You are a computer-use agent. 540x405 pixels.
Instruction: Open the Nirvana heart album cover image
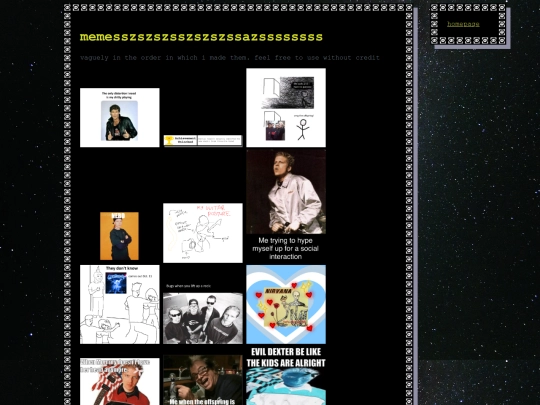coord(286,304)
